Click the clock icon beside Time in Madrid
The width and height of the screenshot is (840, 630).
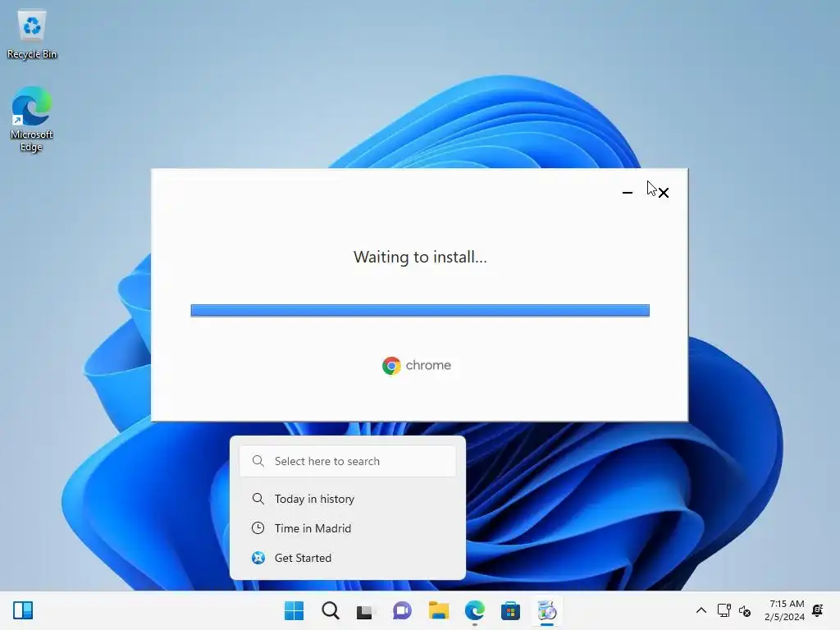[258, 528]
